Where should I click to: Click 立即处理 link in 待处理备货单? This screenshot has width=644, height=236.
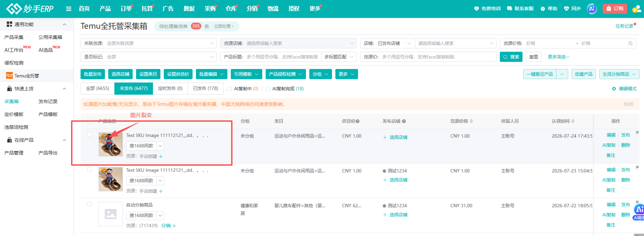[224, 26]
